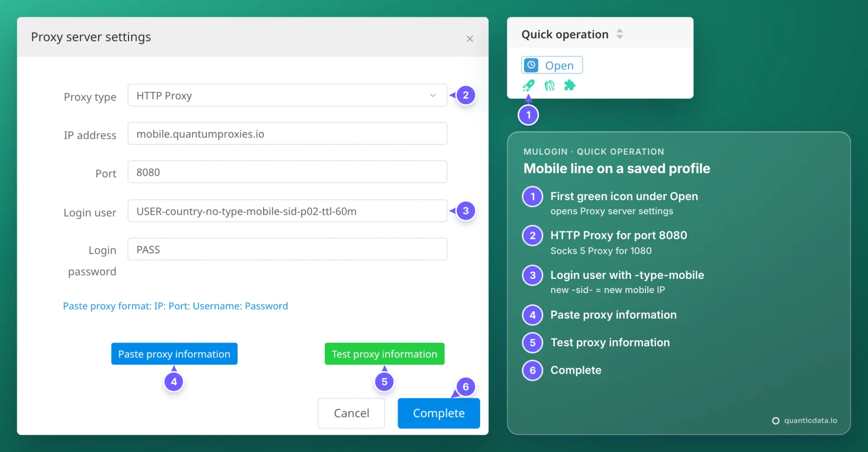Click the Open button in Quick operation
This screenshot has height=452, width=868.
coord(552,65)
